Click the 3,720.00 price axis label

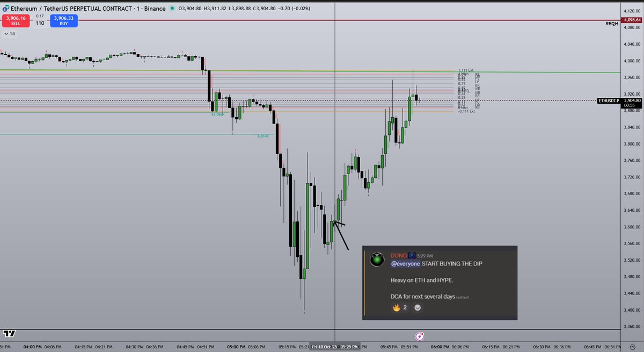tap(631, 177)
